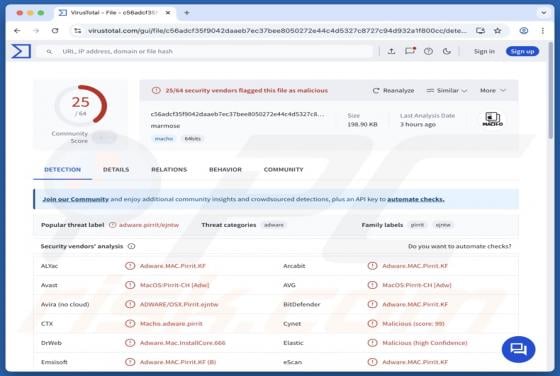Switch to the DETAILS tab

coord(116,170)
